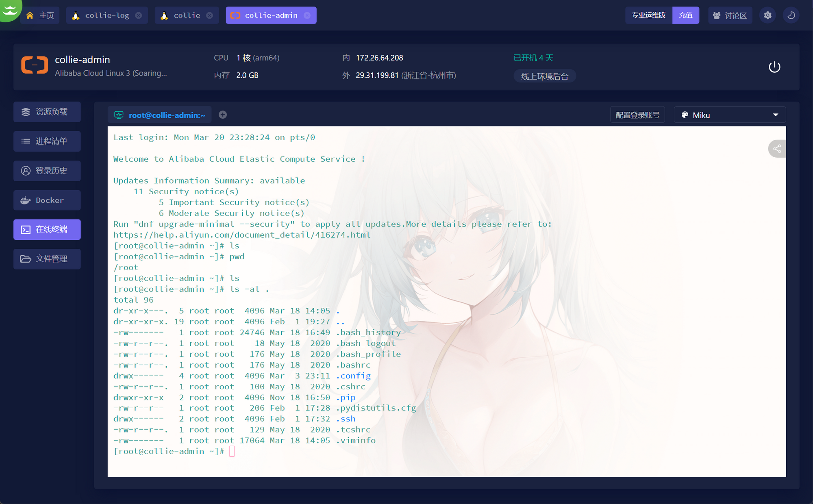
Task: Click terminal prompt cursor input
Action: pyautogui.click(x=232, y=452)
